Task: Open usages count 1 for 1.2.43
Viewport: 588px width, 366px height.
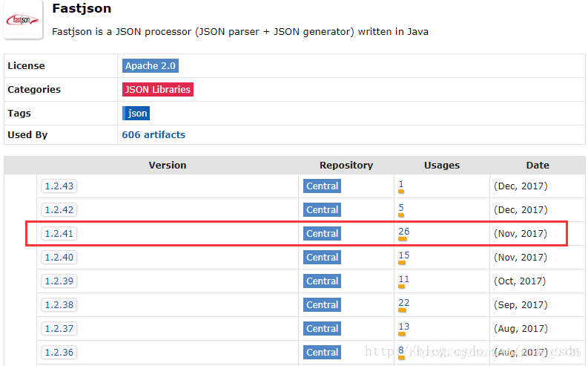Action: [x=401, y=184]
